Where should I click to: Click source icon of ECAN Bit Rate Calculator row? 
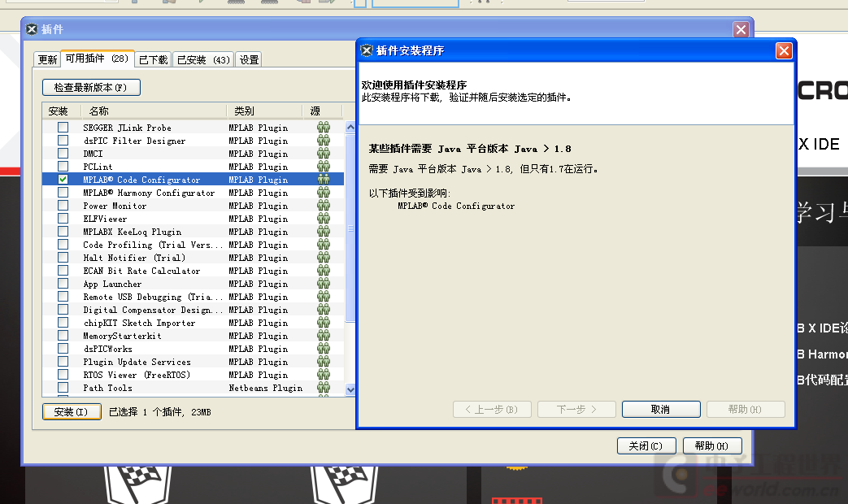[x=324, y=271]
